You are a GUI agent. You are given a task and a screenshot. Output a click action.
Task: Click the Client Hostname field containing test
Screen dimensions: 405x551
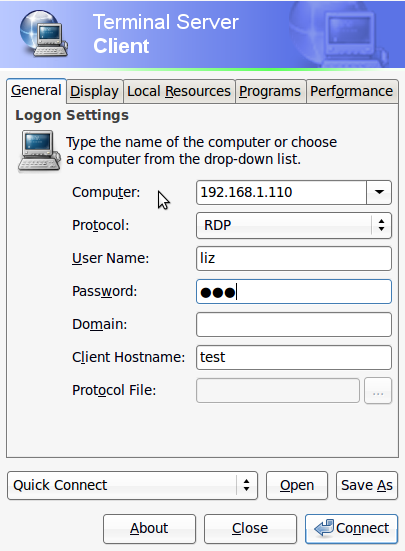[x=294, y=357]
